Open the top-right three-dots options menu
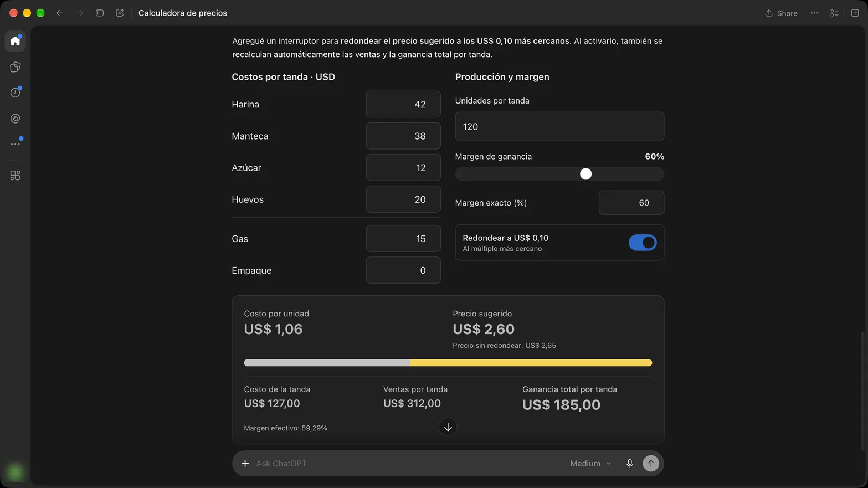Image resolution: width=868 pixels, height=488 pixels. point(814,13)
